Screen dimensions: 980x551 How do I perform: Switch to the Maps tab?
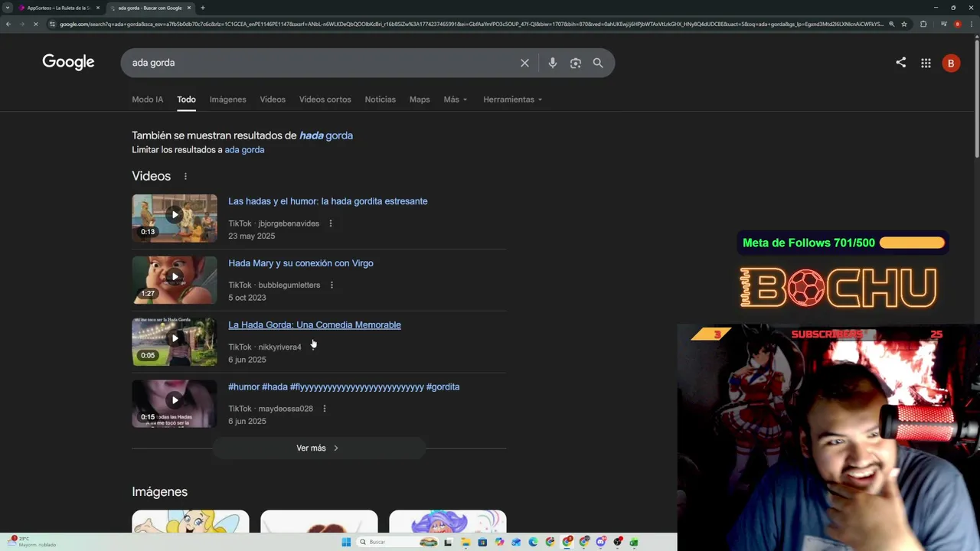click(x=420, y=99)
